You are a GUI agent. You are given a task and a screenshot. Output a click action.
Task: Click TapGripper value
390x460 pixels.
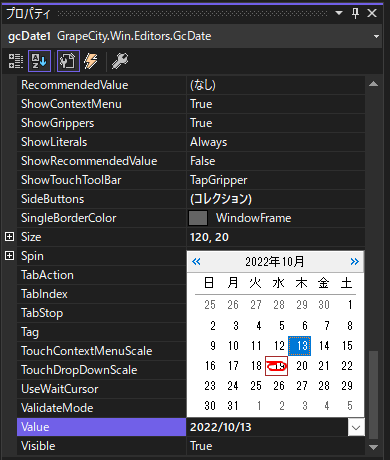click(219, 180)
